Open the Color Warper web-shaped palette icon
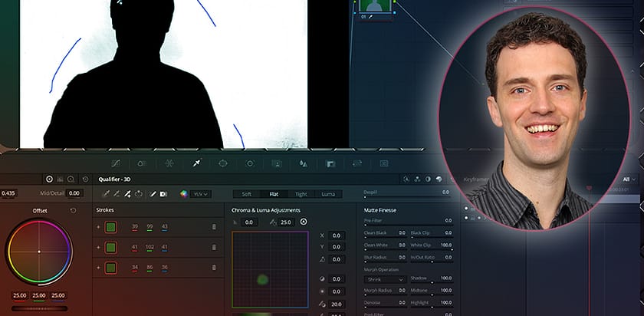Screen dimensions: 644x316 [169, 163]
